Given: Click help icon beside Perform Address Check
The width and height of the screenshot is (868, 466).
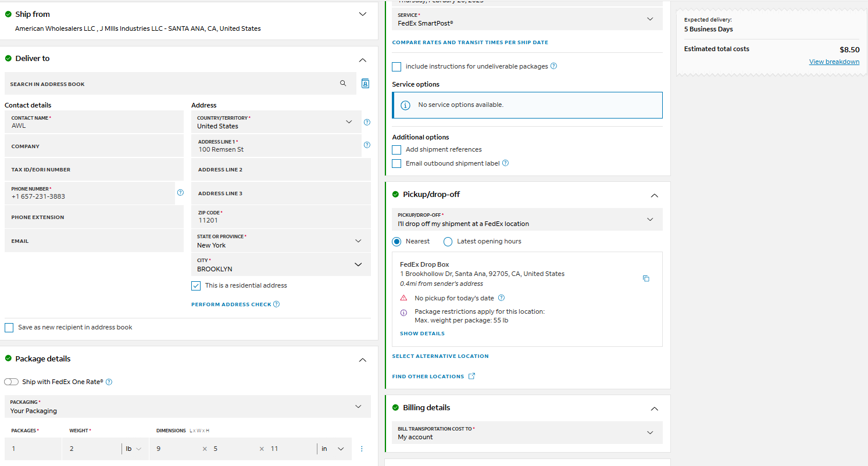Looking at the screenshot, I should tap(276, 304).
